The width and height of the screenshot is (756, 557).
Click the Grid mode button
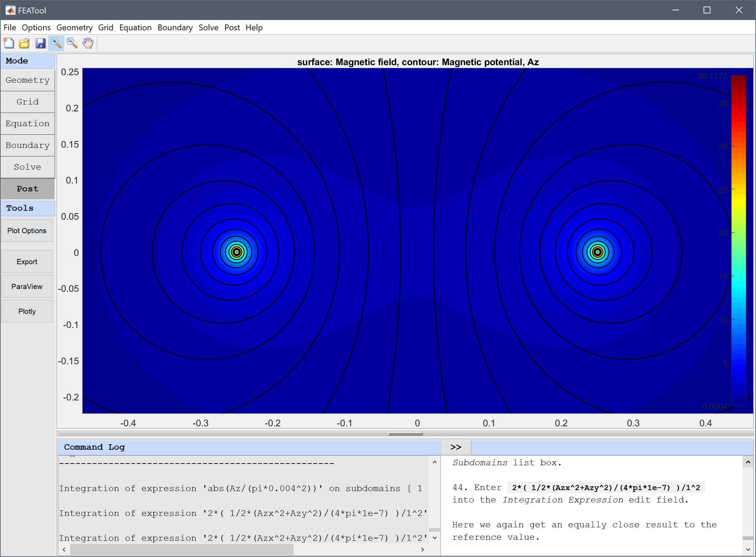click(28, 101)
